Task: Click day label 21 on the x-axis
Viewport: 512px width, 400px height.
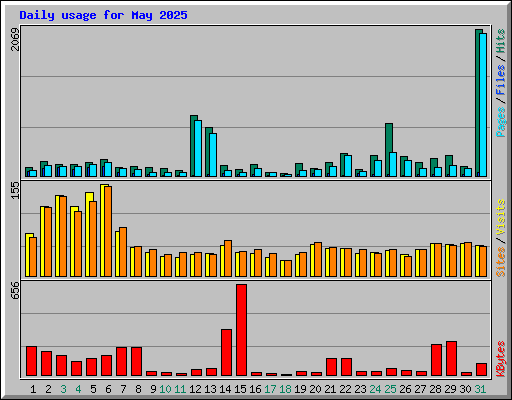Action: point(330,389)
